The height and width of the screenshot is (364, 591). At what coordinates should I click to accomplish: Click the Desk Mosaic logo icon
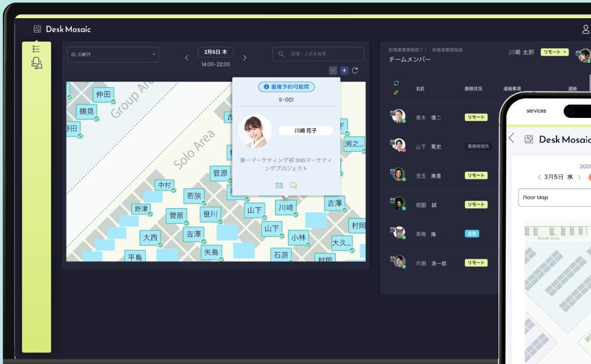point(38,29)
